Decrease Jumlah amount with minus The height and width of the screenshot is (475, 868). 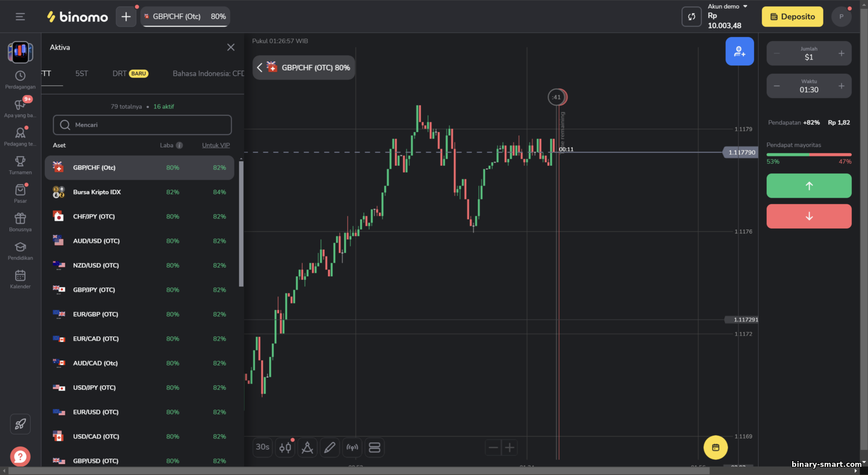777,53
